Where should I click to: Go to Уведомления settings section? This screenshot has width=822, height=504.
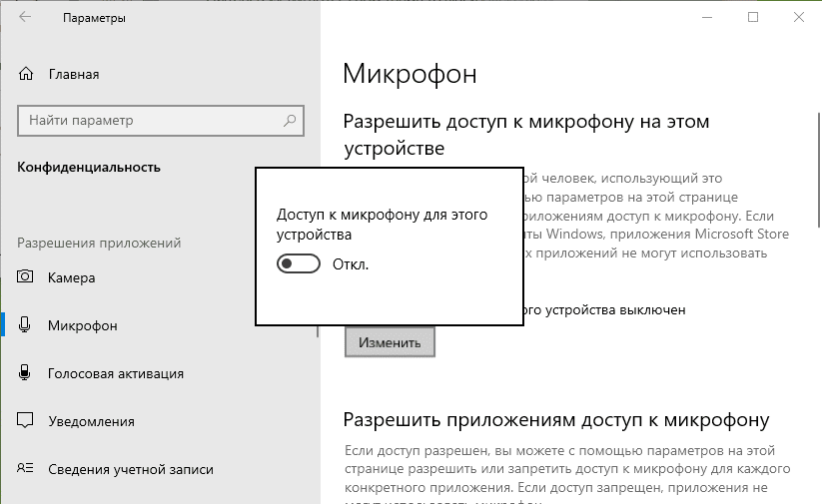(91, 421)
